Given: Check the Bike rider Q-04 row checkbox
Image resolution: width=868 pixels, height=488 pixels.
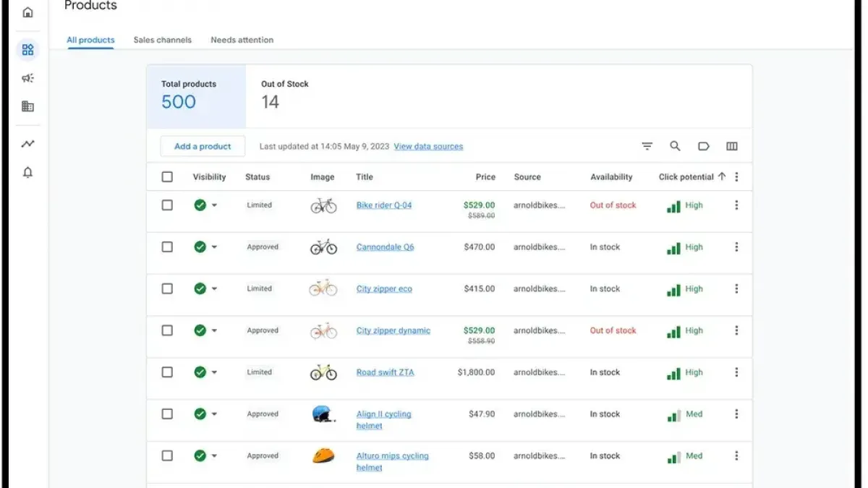Looking at the screenshot, I should pyautogui.click(x=167, y=205).
